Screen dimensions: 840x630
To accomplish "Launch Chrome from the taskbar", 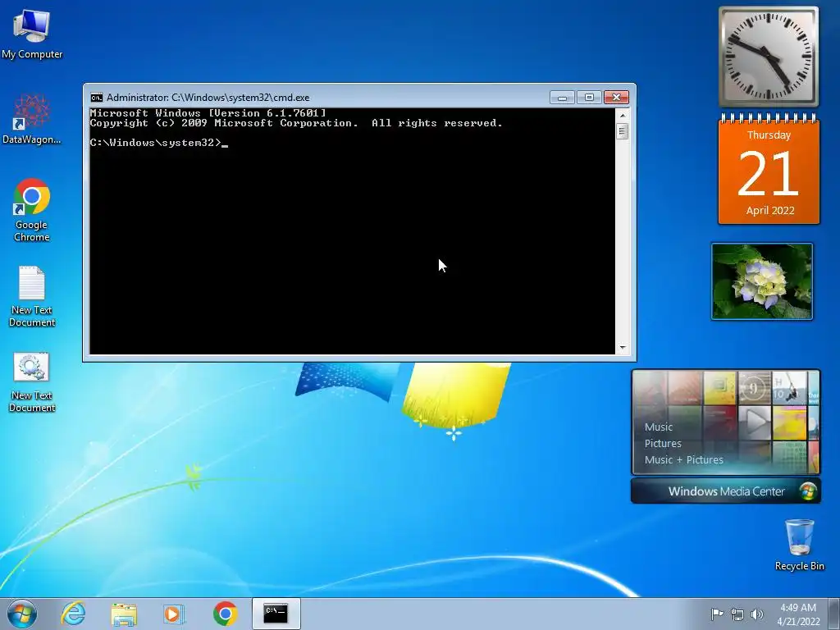I will [225, 614].
